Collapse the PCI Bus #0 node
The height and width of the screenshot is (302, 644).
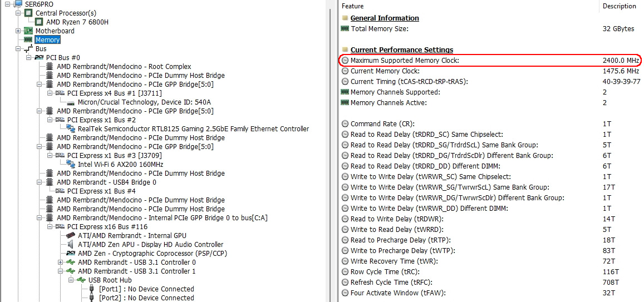[28, 57]
